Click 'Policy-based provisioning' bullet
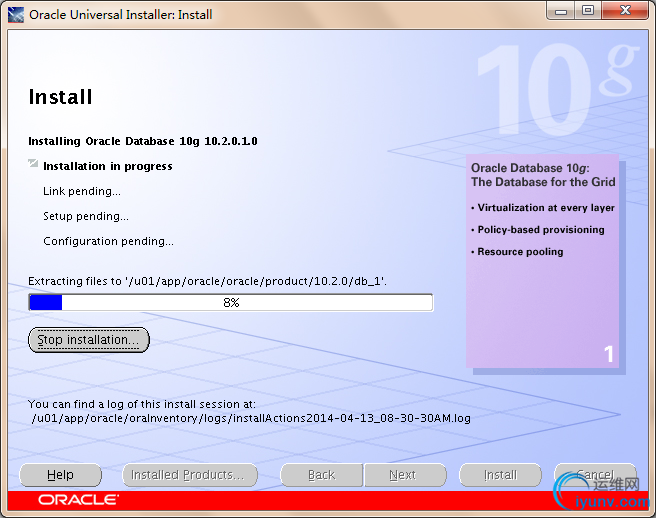Screen dimensions: 656x518 click(x=538, y=230)
